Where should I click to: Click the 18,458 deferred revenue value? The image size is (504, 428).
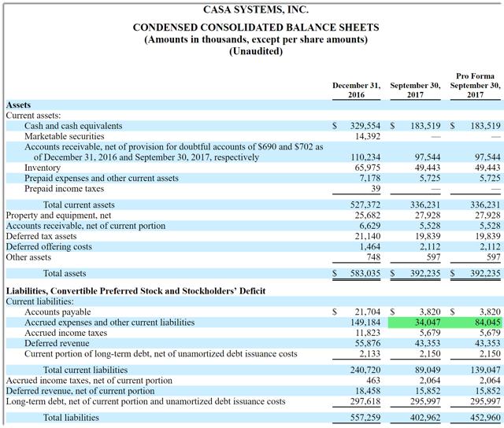point(368,391)
